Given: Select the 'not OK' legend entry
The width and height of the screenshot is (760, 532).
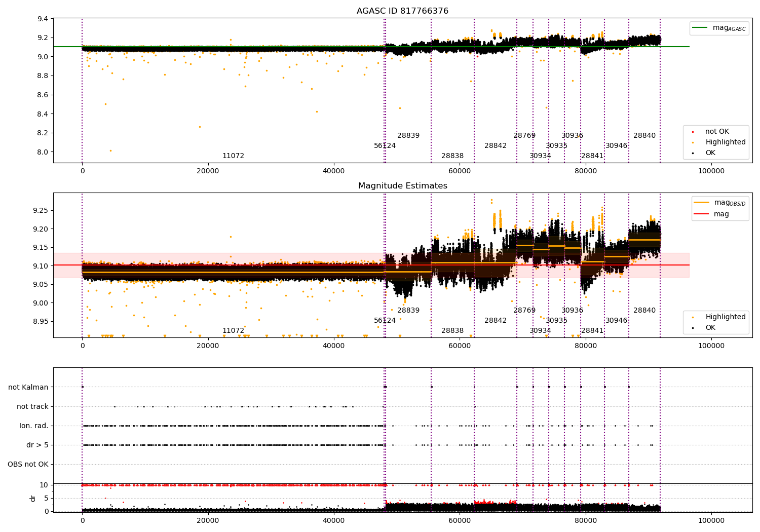Looking at the screenshot, I should [x=717, y=132].
